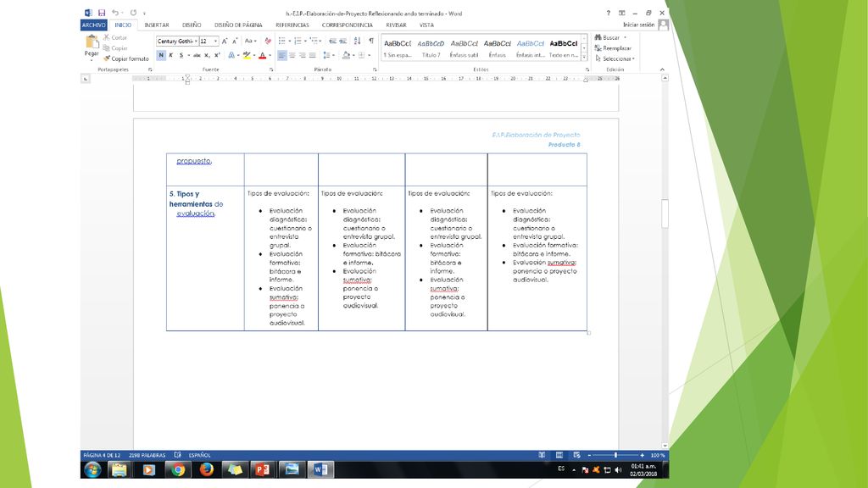Switch to the CORRESPONDENCIA tab
Viewport: 868px width, 488px height.
[x=347, y=25]
